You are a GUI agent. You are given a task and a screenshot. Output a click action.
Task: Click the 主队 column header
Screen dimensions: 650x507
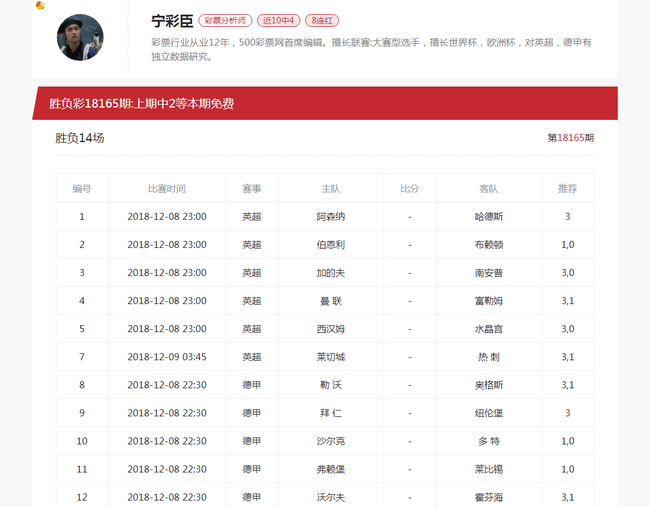[331, 189]
